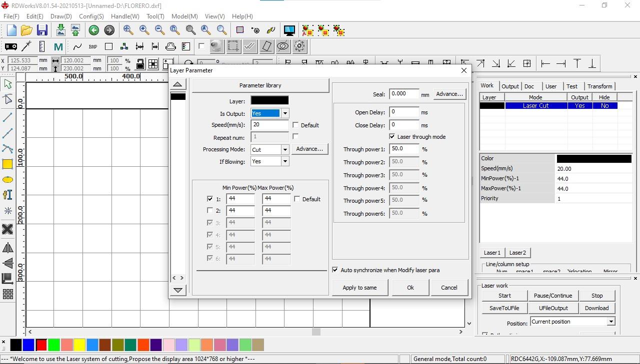Click the Cancel button
Image resolution: width=640 pixels, height=364 pixels.
coord(449,288)
